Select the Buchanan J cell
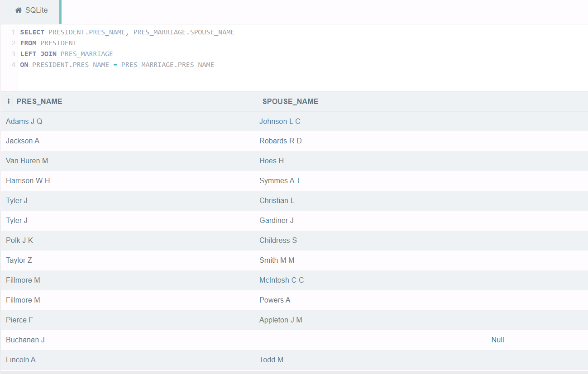This screenshot has height=374, width=588. (x=128, y=340)
